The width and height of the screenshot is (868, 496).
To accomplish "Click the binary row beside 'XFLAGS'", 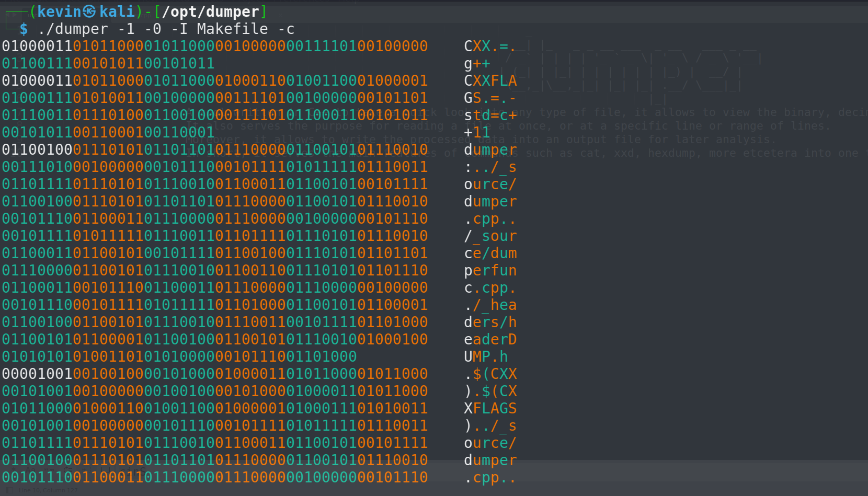I will coord(215,408).
